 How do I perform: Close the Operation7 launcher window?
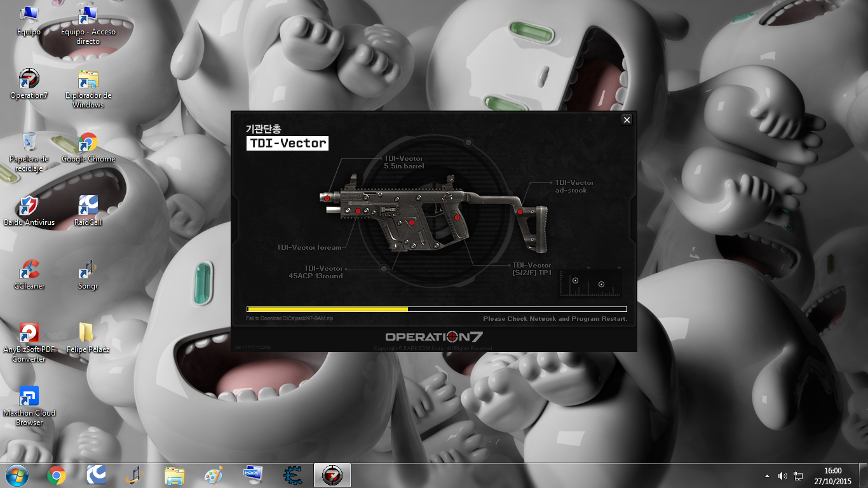(x=627, y=120)
